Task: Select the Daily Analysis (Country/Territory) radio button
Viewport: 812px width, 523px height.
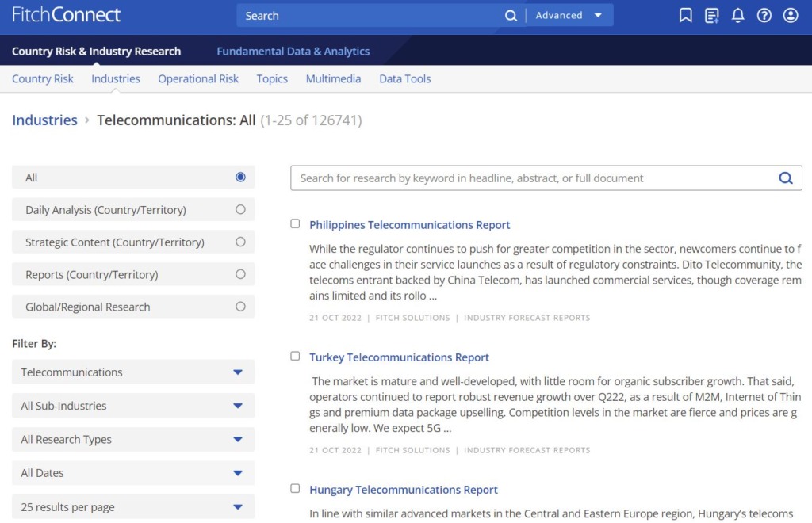Action: [240, 210]
